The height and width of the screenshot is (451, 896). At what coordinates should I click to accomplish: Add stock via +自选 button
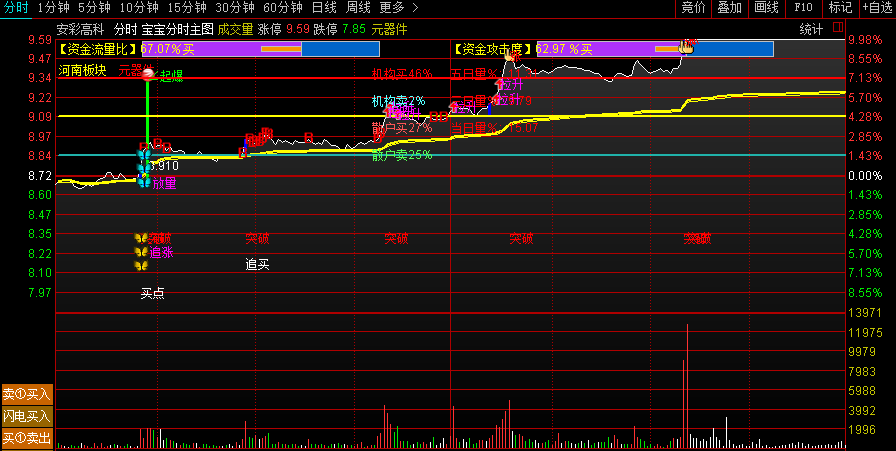click(877, 8)
